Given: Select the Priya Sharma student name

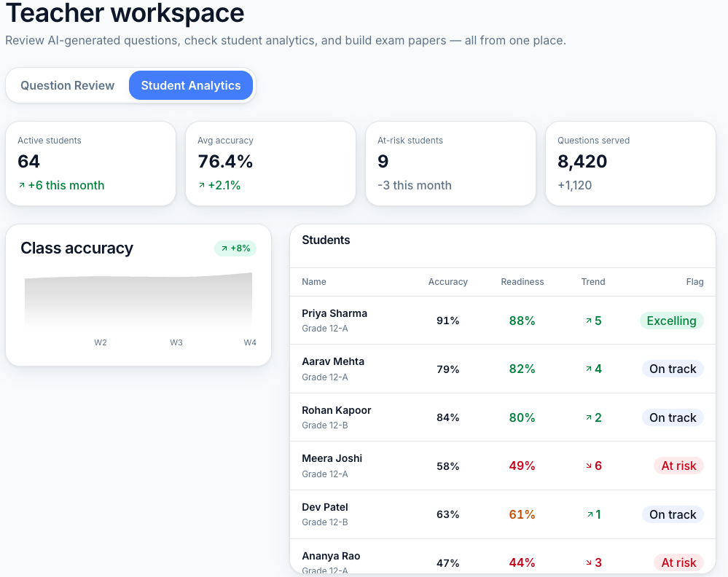Looking at the screenshot, I should [x=334, y=313].
